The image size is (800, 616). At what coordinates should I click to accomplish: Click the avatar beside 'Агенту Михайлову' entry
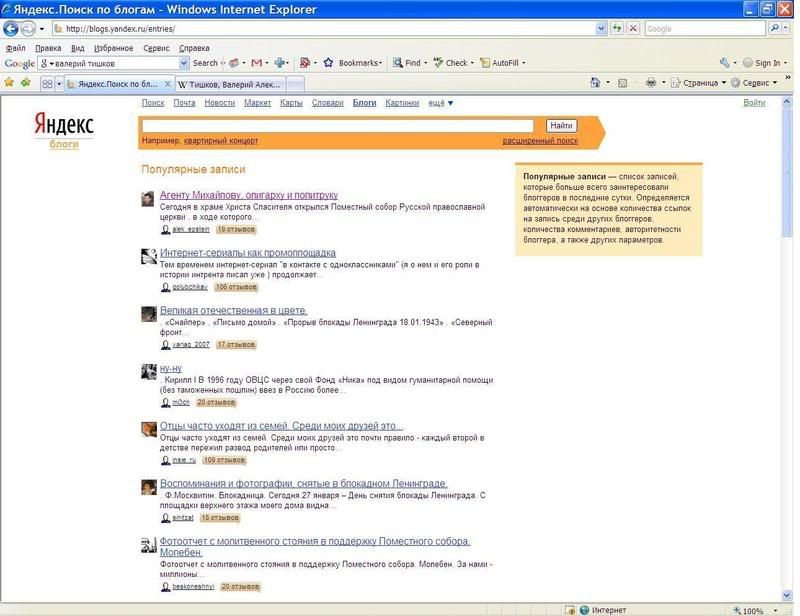[x=148, y=199]
